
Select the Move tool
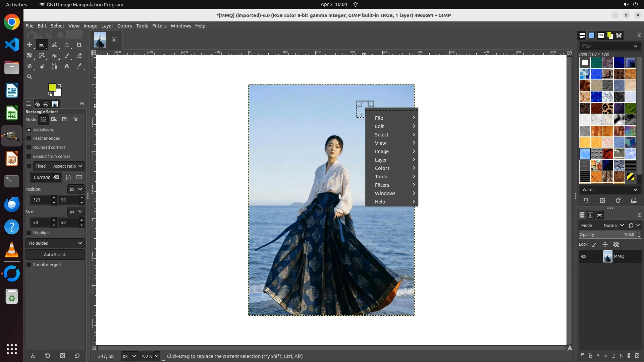(30, 45)
